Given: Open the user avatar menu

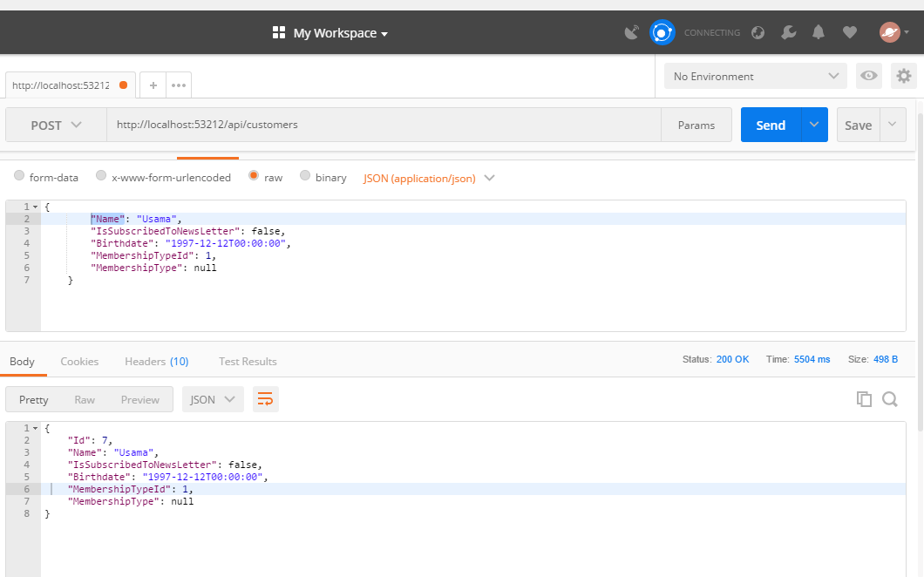Looking at the screenshot, I should [894, 32].
